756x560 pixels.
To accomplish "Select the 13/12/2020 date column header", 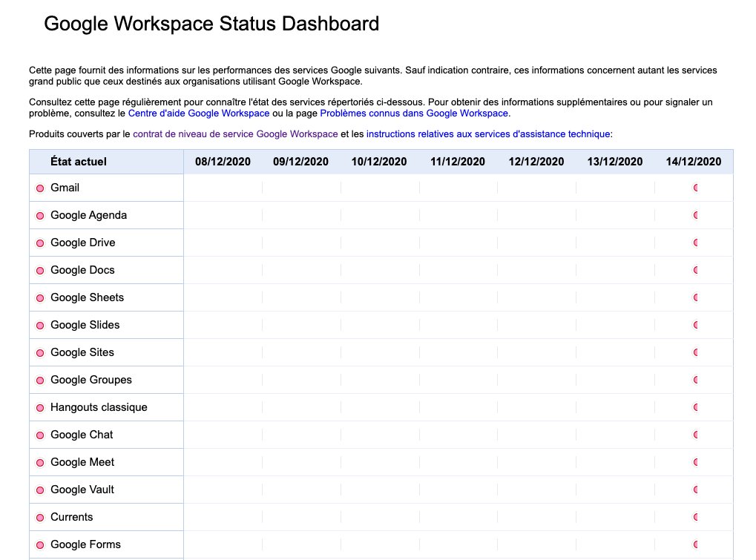I will [615, 162].
